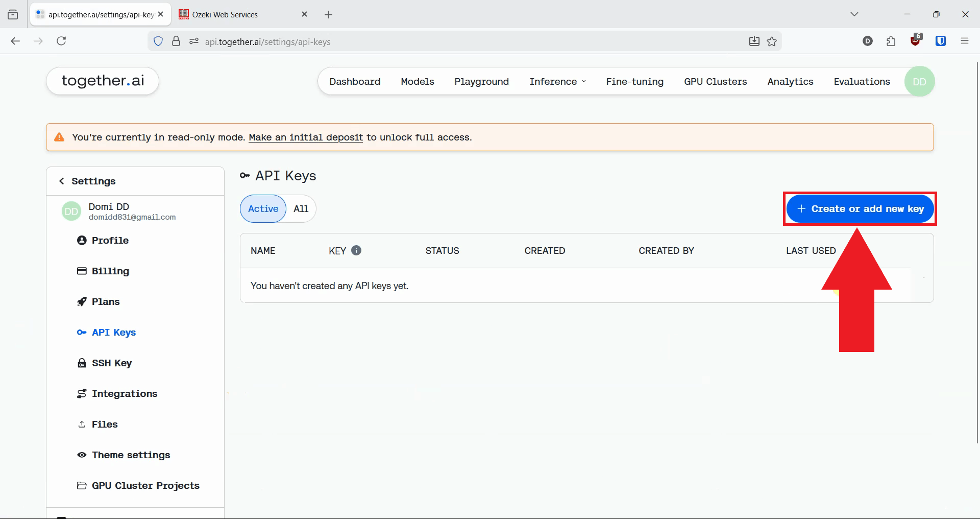This screenshot has width=980, height=519.
Task: Click the Billing card icon in sidebar
Action: (82, 271)
